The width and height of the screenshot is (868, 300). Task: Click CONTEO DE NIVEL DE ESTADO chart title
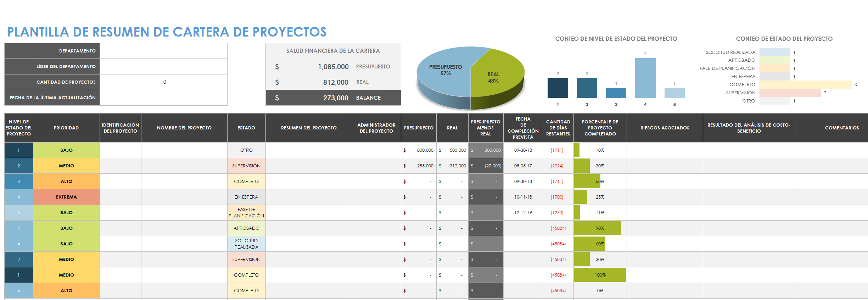pos(616,39)
